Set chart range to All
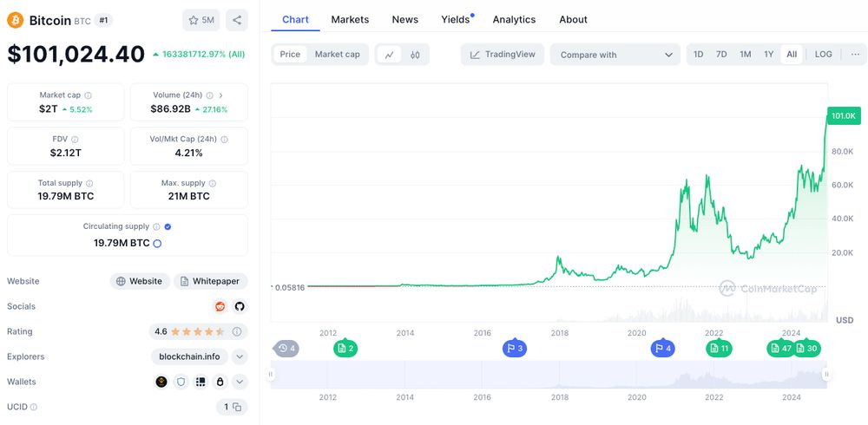Screen dimensions: 868x425 pyautogui.click(x=792, y=55)
